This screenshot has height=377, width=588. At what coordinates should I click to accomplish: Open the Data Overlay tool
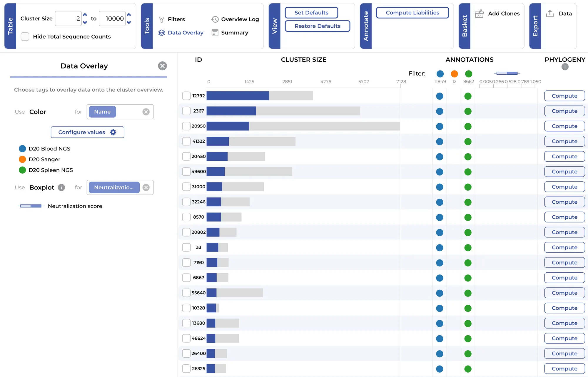pyautogui.click(x=181, y=33)
